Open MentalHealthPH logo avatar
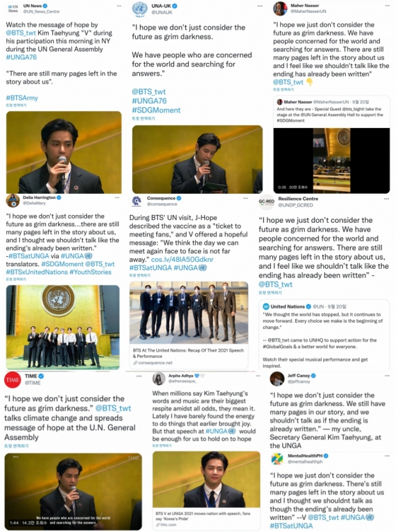 (x=277, y=458)
